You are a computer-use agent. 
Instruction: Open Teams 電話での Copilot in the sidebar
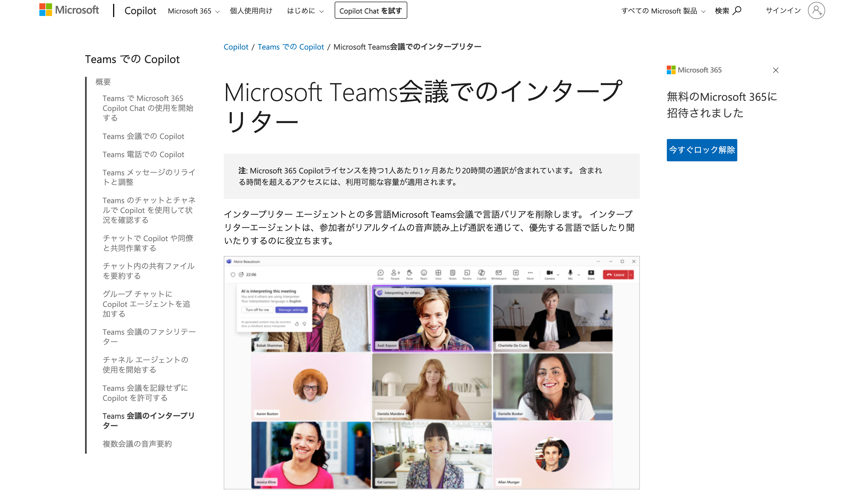(143, 154)
